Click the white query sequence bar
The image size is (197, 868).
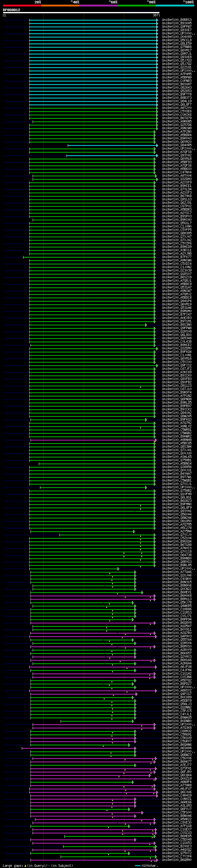tap(81, 13)
